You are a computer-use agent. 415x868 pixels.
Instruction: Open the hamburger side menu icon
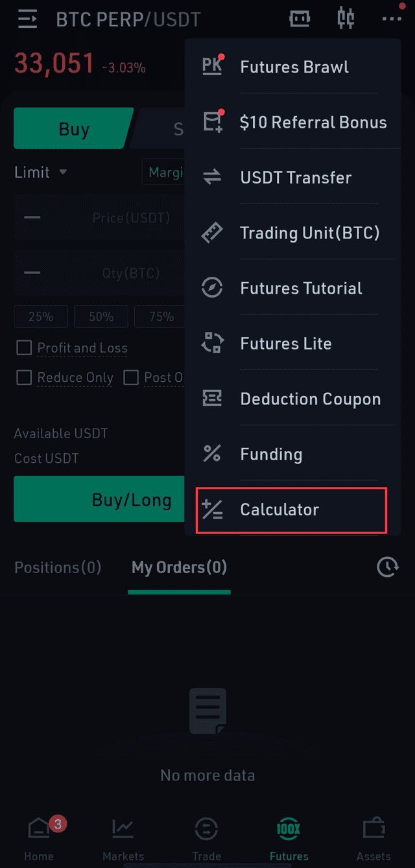point(28,19)
